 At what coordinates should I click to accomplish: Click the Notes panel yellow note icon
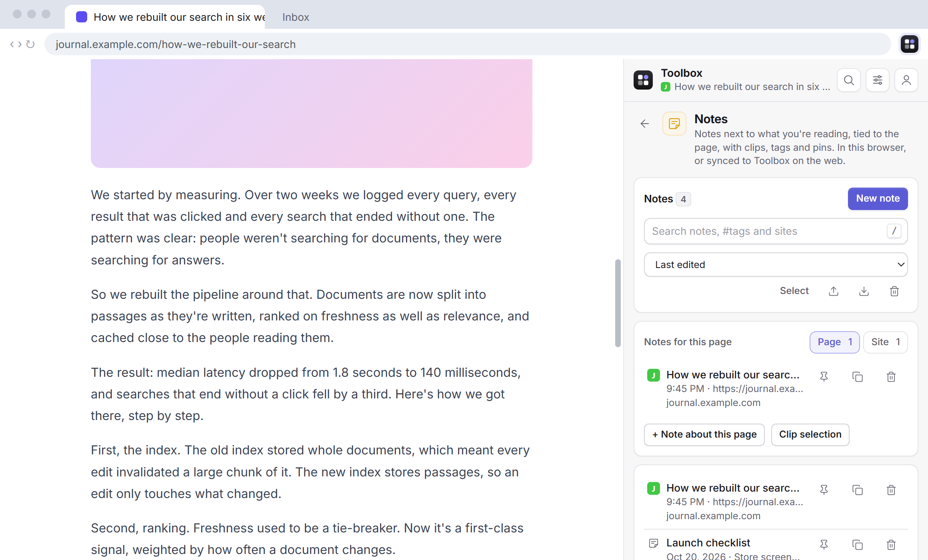click(674, 124)
